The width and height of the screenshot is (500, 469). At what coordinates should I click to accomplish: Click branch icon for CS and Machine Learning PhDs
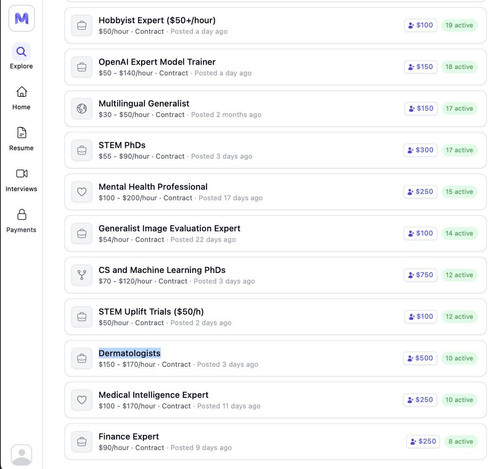pyautogui.click(x=82, y=275)
